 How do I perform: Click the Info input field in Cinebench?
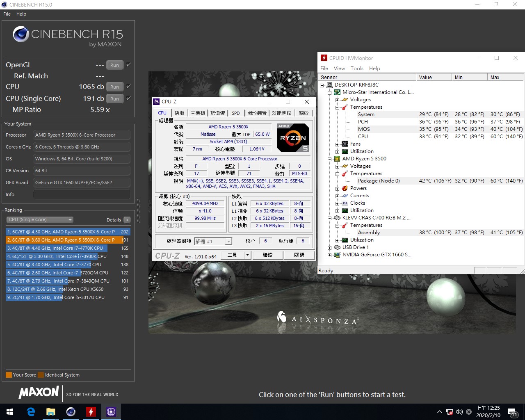[82, 194]
